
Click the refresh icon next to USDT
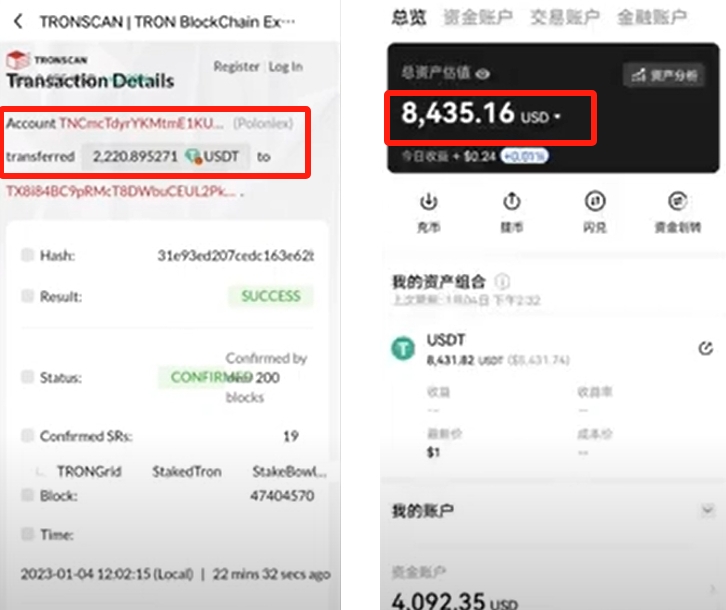click(x=706, y=348)
